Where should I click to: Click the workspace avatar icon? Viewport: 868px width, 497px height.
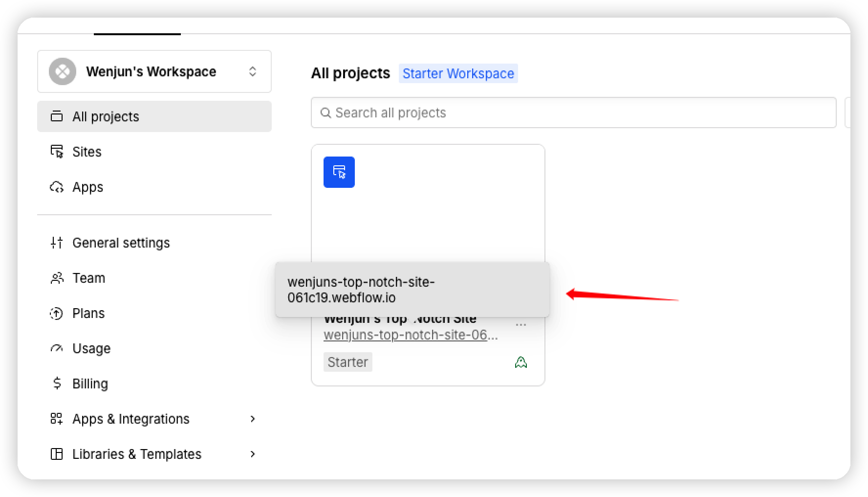[x=63, y=71]
